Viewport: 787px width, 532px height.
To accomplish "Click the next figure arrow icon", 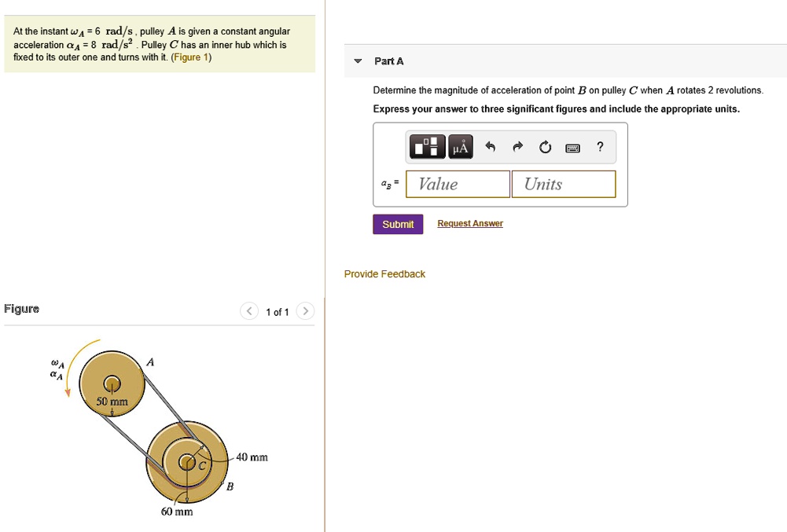I will tap(305, 311).
